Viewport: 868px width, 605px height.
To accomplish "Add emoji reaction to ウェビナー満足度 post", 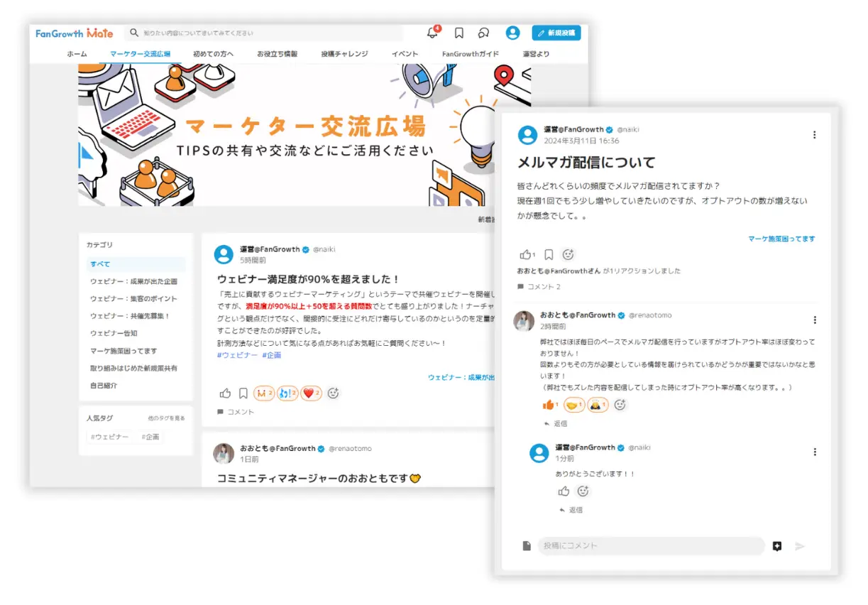I will pyautogui.click(x=333, y=393).
